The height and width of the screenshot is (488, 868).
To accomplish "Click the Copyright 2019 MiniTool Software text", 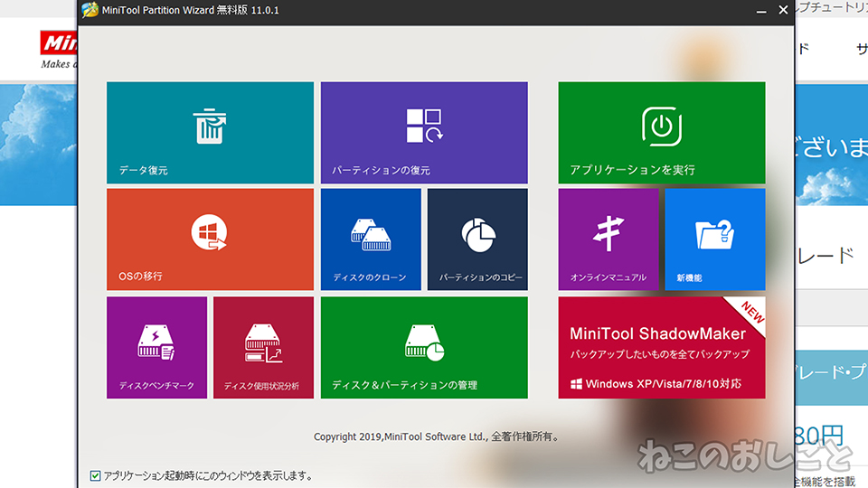I will coord(436,436).
